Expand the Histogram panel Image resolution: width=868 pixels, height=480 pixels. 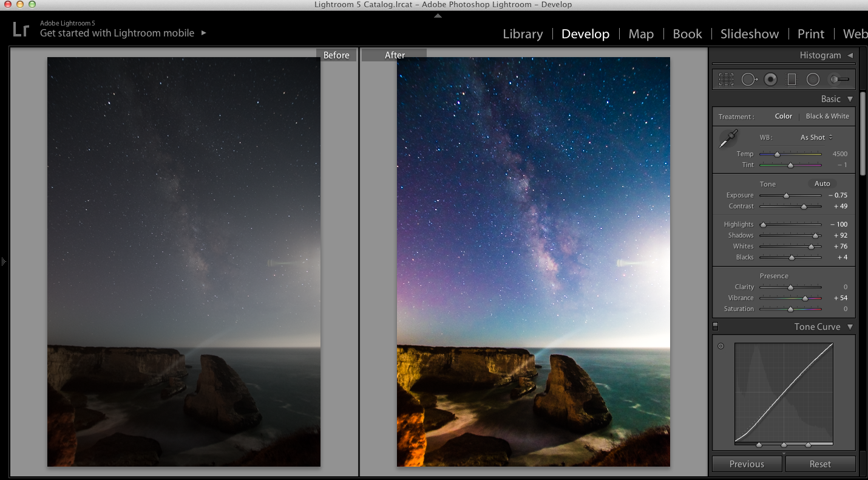point(850,55)
